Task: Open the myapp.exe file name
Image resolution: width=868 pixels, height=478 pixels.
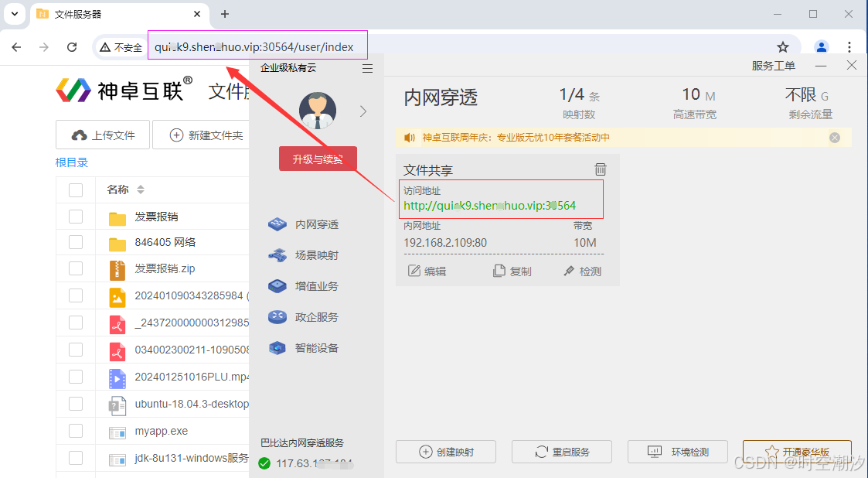Action: [x=161, y=431]
